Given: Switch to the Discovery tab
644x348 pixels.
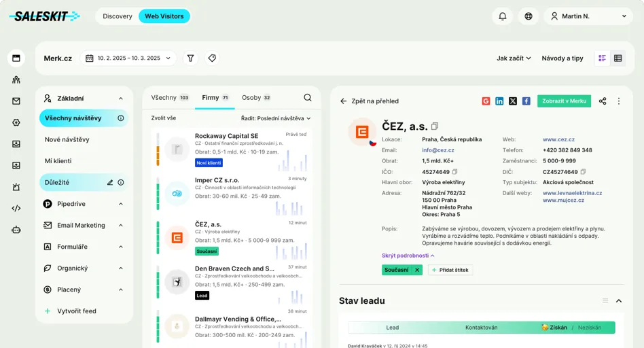Looking at the screenshot, I should tap(118, 16).
